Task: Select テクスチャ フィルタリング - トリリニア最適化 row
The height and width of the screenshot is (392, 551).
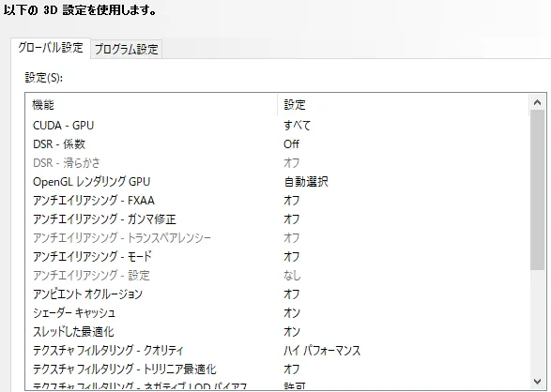Action: point(277,369)
